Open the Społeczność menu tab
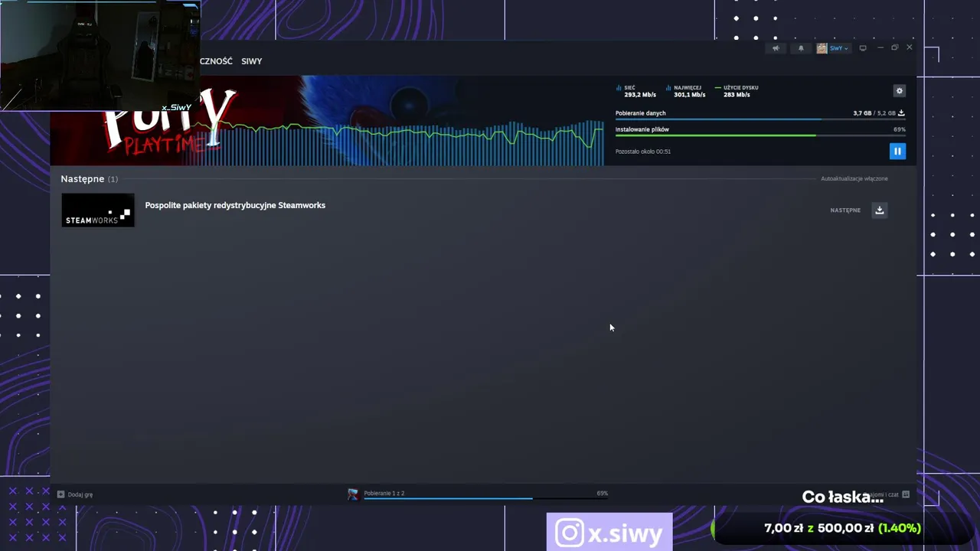 216,61
